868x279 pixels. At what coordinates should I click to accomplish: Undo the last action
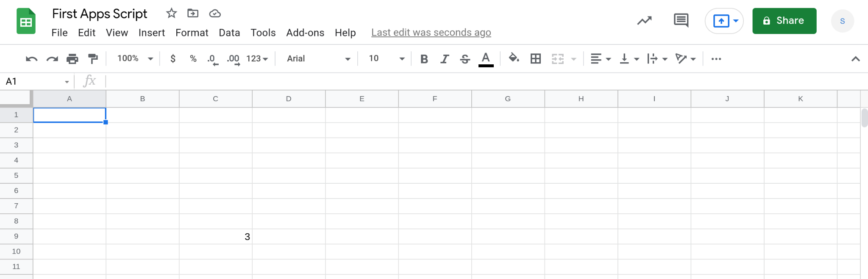tap(31, 59)
